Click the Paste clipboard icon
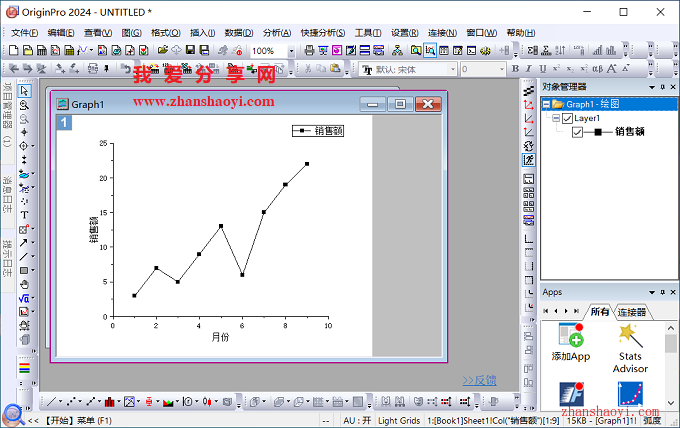The height and width of the screenshot is (428, 680). tap(335, 68)
